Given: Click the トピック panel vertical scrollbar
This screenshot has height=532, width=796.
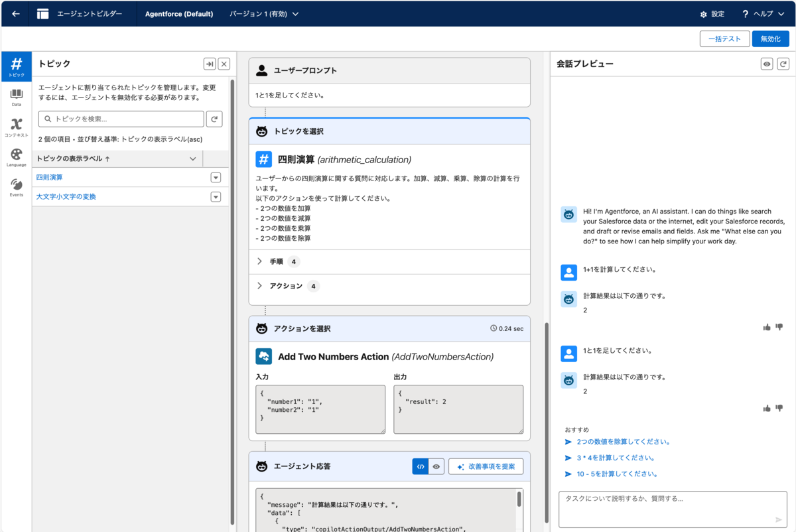Looking at the screenshot, I should [x=233, y=302].
